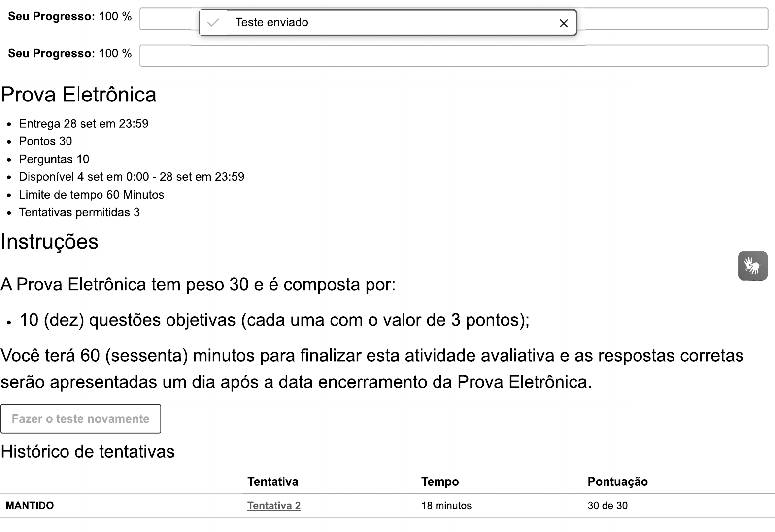Click the fully visible progress bar under the notification

tap(453, 56)
